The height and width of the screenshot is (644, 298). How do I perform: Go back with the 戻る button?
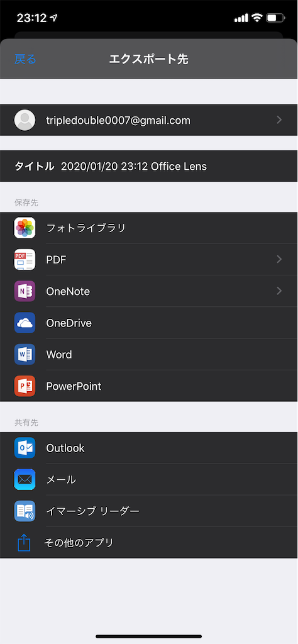25,59
